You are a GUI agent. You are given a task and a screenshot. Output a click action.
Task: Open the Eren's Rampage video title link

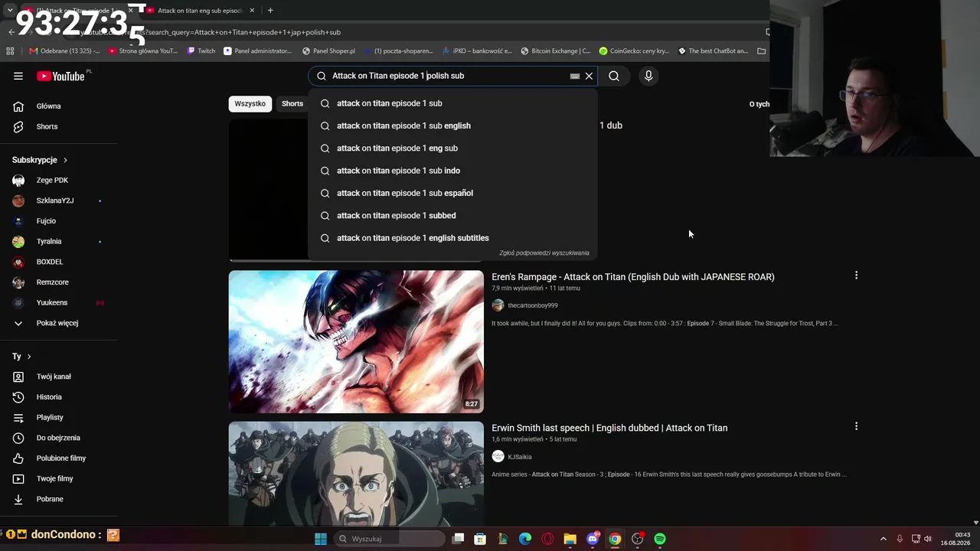[633, 277]
